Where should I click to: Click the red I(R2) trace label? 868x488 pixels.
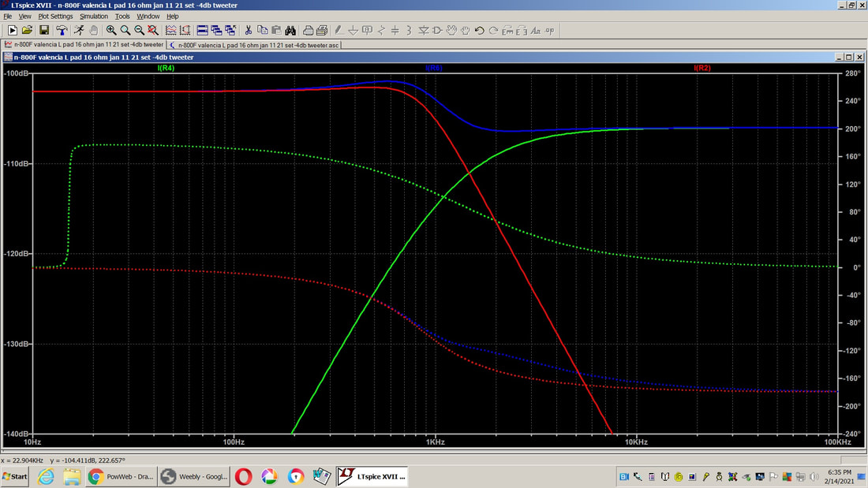point(702,68)
